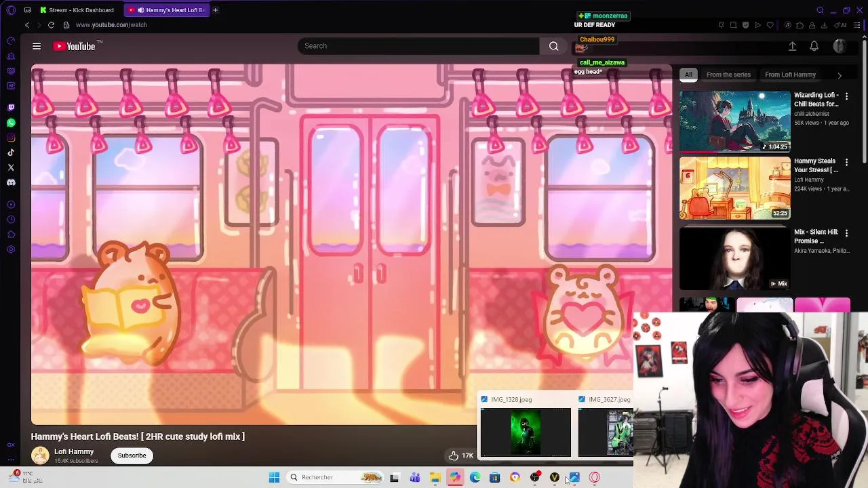The width and height of the screenshot is (868, 488).
Task: Open browser downloads toolbar icon
Action: tap(824, 25)
